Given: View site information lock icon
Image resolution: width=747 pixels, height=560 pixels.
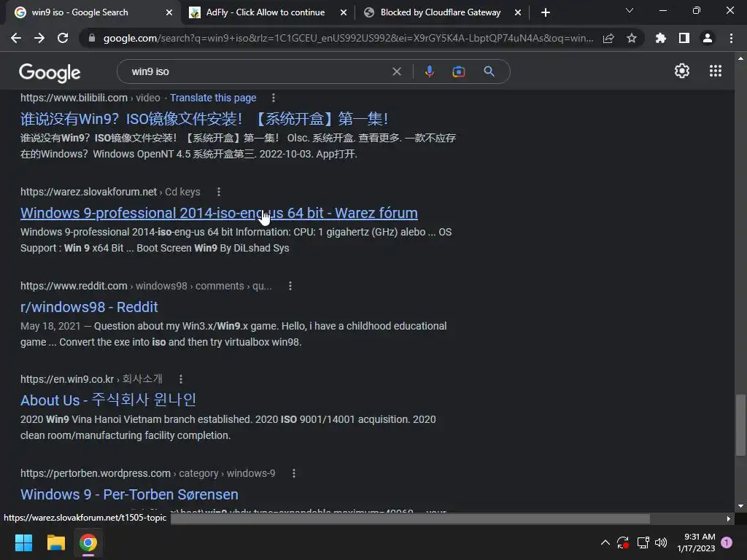Looking at the screenshot, I should click(x=92, y=38).
